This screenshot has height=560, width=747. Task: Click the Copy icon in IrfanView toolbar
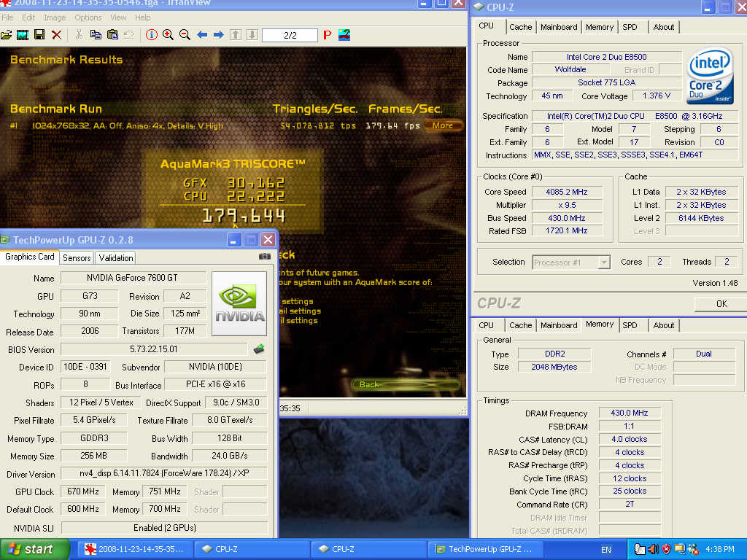tap(96, 35)
